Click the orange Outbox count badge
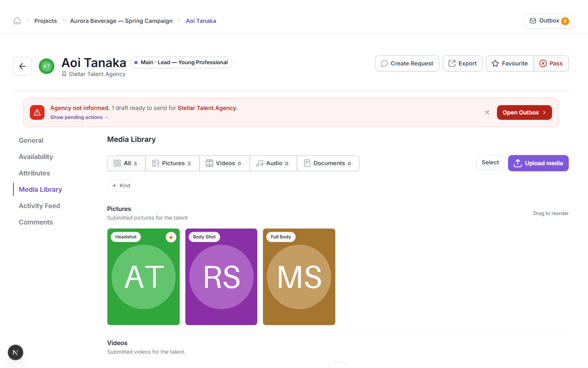The height and width of the screenshot is (368, 588). coord(565,21)
